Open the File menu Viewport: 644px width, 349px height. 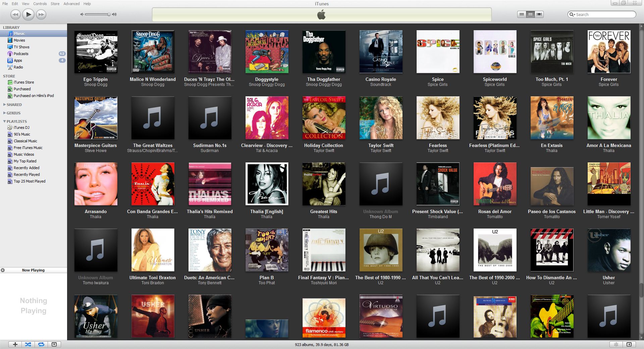5,4
